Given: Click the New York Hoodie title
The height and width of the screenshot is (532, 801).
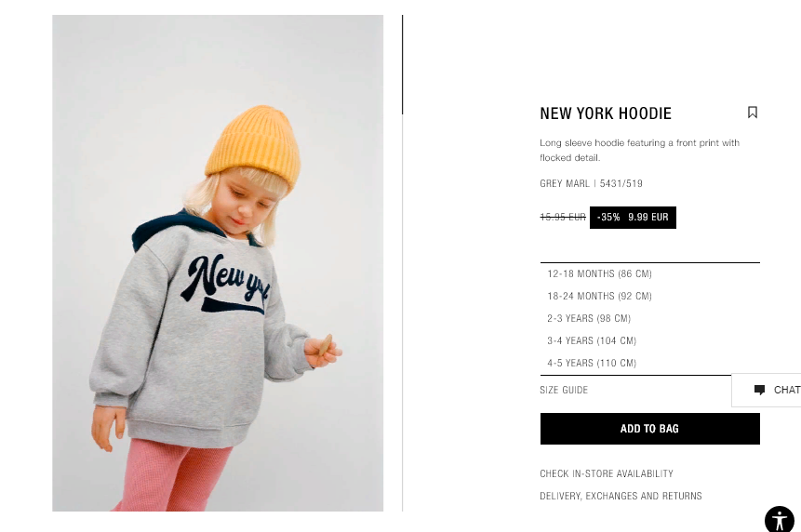Looking at the screenshot, I should click(x=606, y=113).
